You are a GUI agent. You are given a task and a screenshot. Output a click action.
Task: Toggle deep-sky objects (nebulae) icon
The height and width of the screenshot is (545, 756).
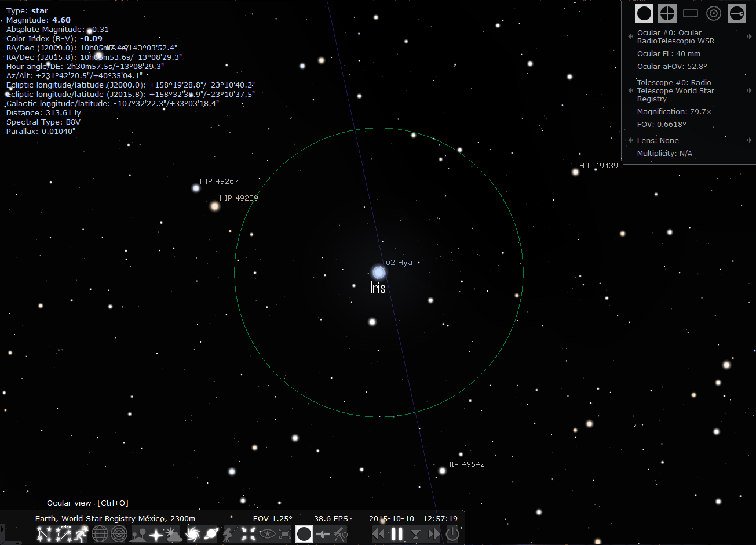193,534
